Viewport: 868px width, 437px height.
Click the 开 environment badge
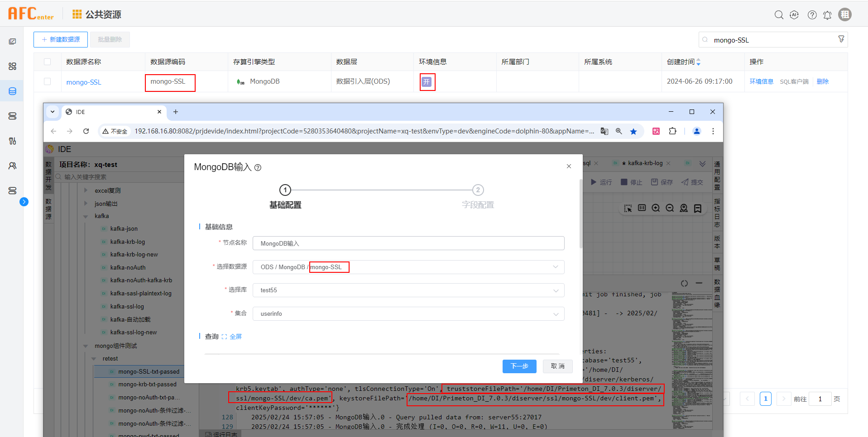coord(427,82)
